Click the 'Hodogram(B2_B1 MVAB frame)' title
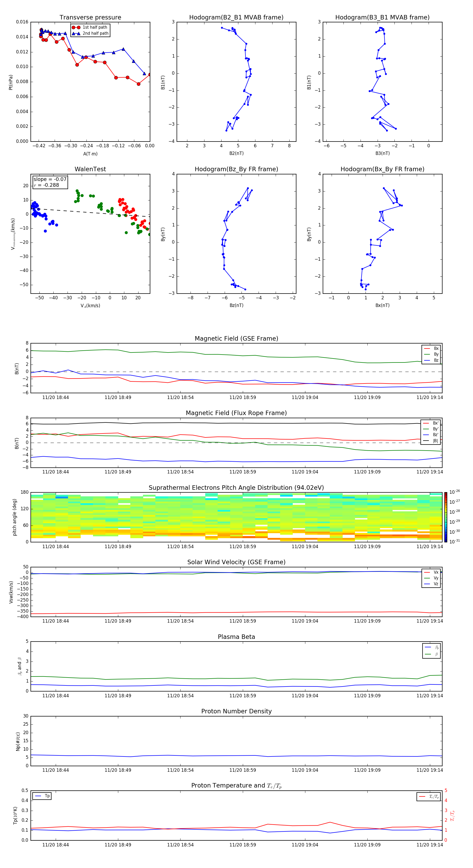 pyautogui.click(x=236, y=18)
